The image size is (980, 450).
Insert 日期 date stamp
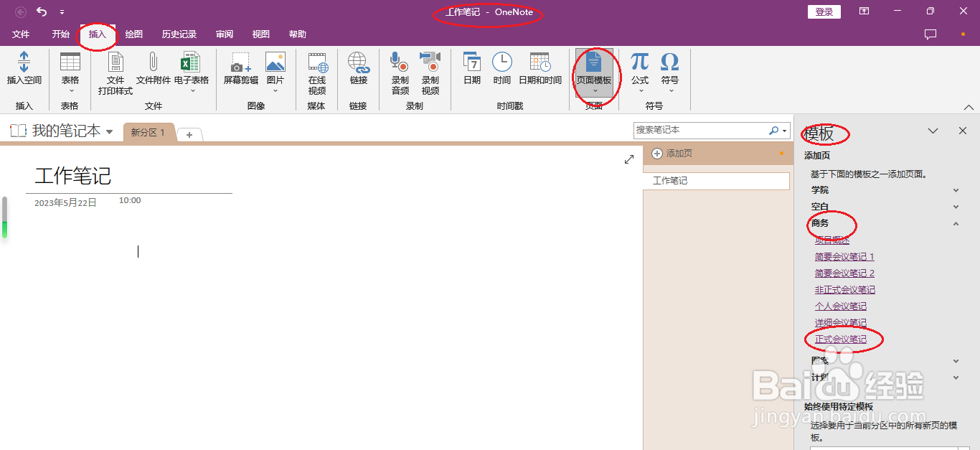[472, 69]
